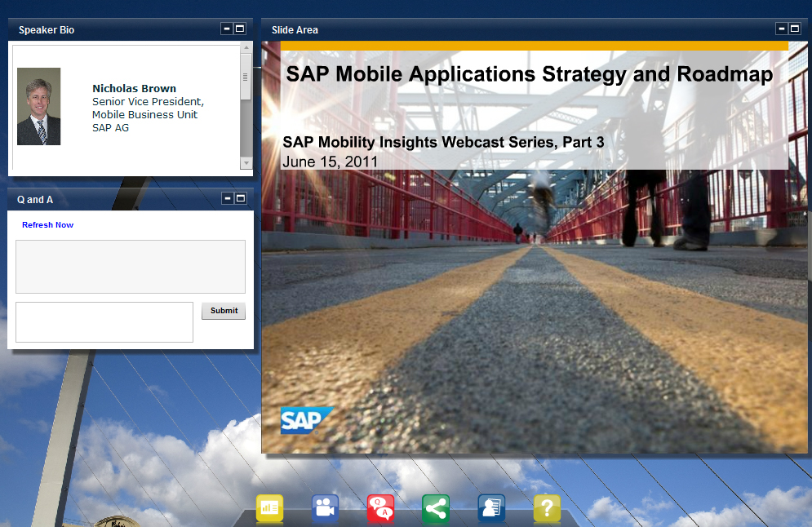
Task: Click the Q and A panel title
Action: [35, 200]
